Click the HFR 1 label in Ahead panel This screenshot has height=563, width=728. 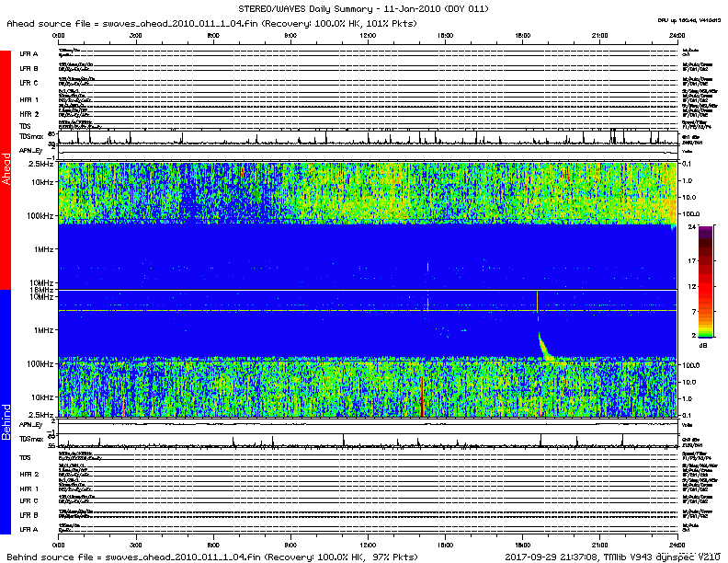pyautogui.click(x=28, y=98)
